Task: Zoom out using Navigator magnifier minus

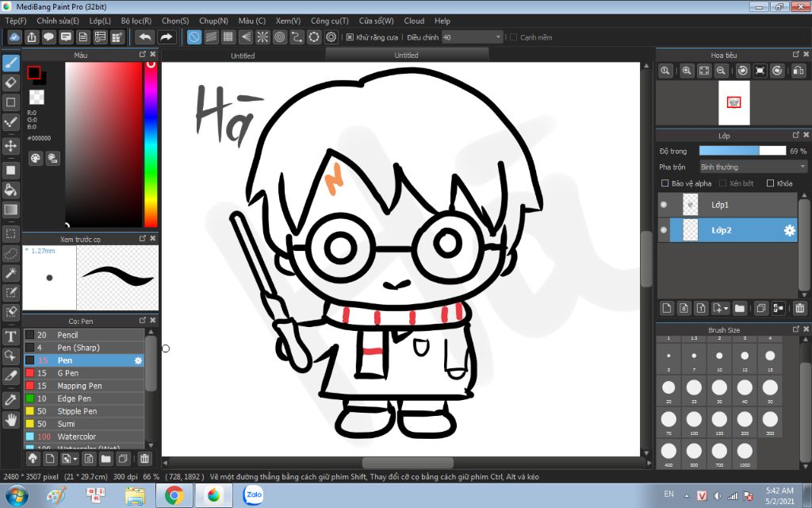Action: point(721,71)
